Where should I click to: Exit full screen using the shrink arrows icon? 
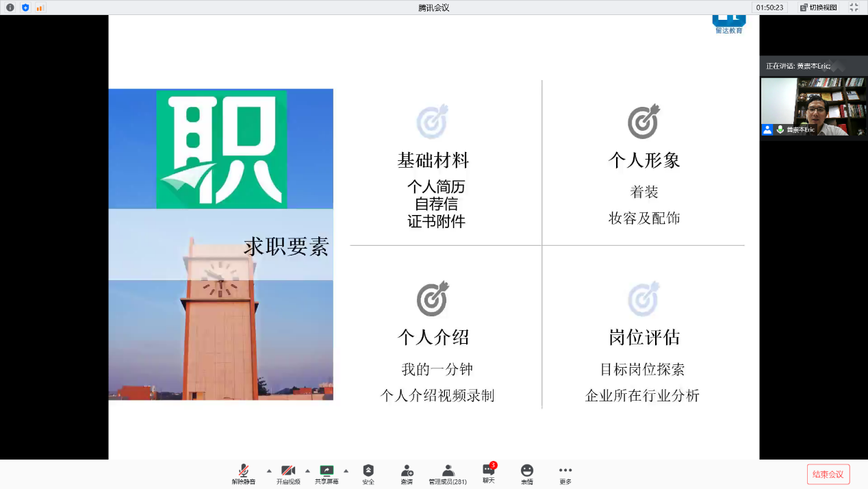854,8
